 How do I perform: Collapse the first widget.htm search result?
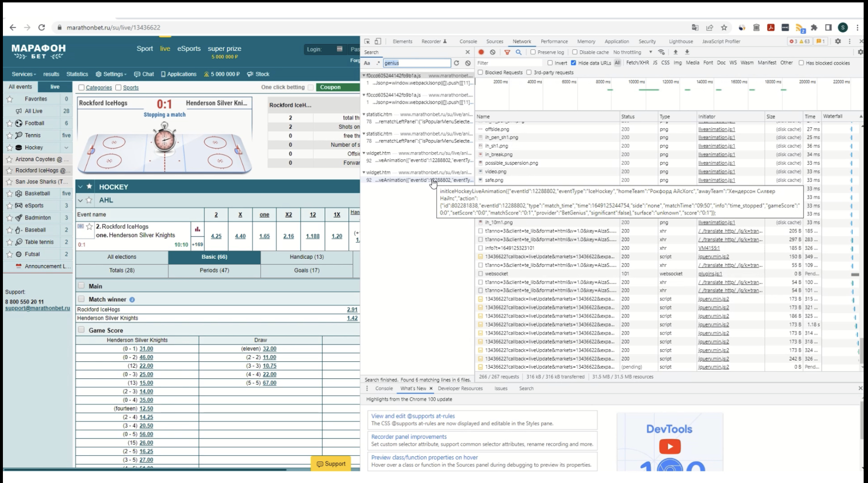tap(364, 153)
